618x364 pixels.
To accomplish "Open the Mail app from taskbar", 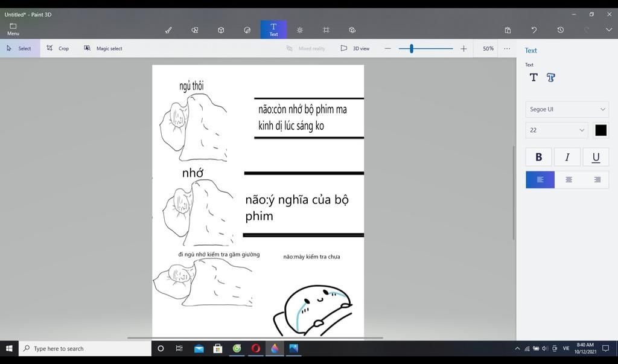I will tap(199, 348).
